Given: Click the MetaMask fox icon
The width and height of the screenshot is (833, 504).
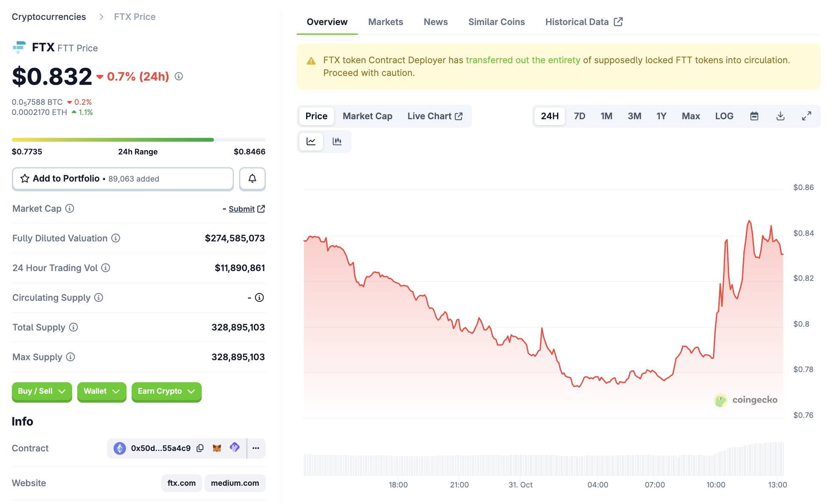Looking at the screenshot, I should click(217, 448).
